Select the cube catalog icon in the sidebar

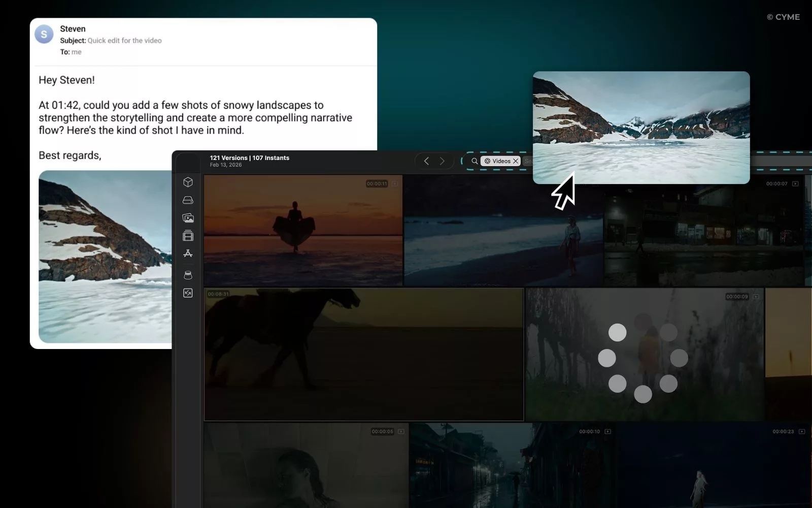point(188,182)
